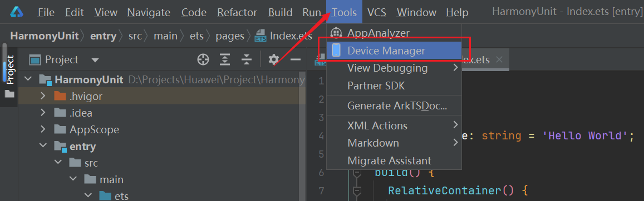Collapse the main folder node
The height and width of the screenshot is (201, 644).
click(73, 179)
